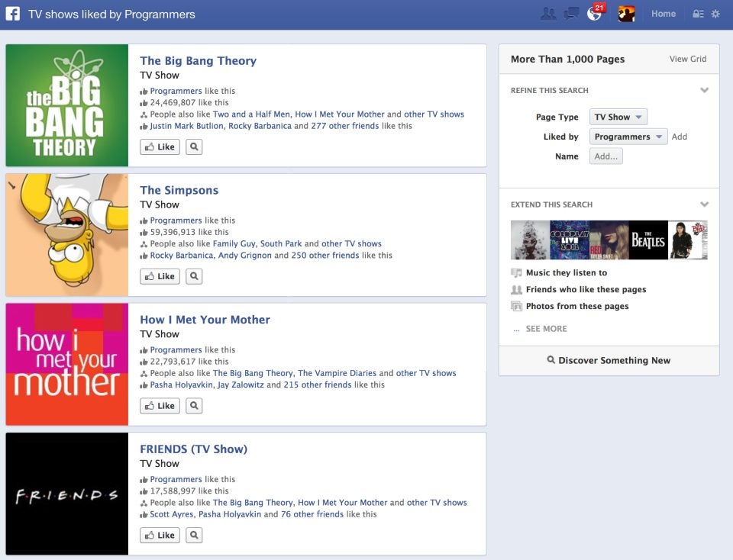
Task: Like How I Met Your Mother page
Action: pyautogui.click(x=160, y=405)
